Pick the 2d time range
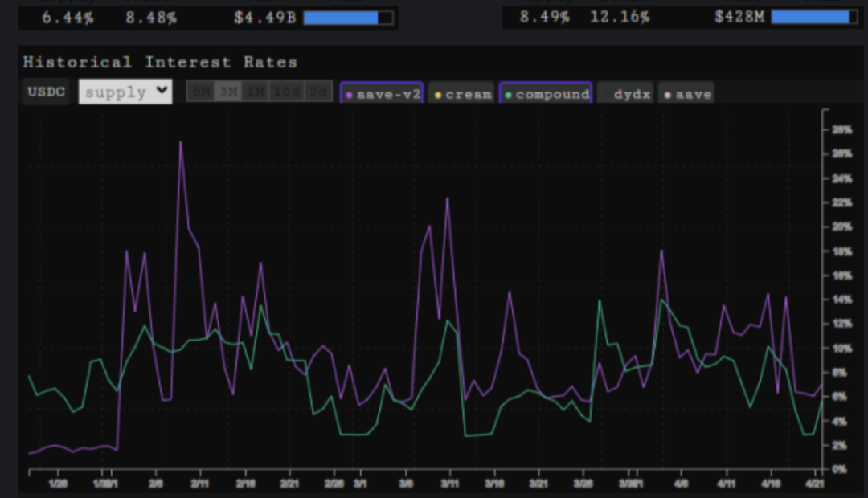The width and height of the screenshot is (868, 498). coord(319,92)
